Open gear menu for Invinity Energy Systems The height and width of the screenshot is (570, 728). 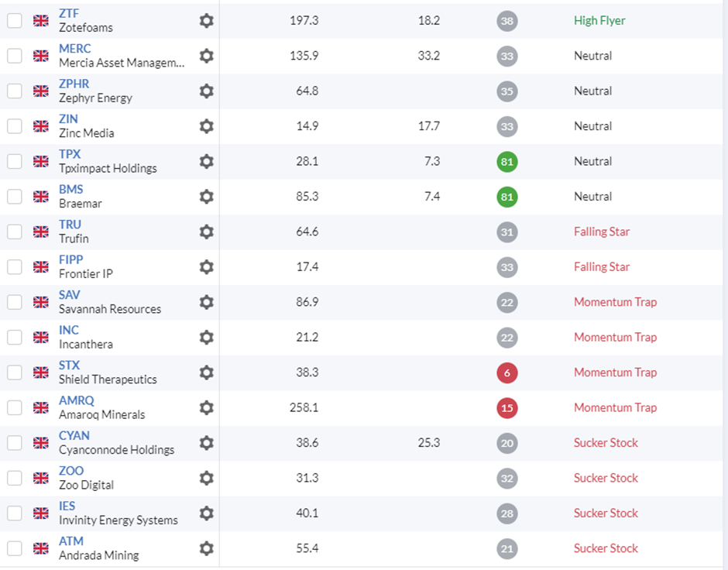pos(207,513)
